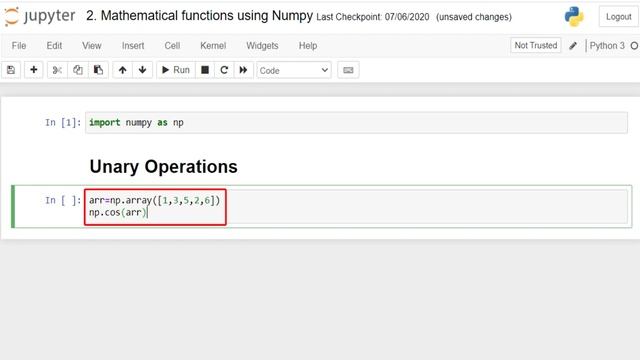Open the Cell menu
This screenshot has height=360, width=640.
pyautogui.click(x=172, y=46)
